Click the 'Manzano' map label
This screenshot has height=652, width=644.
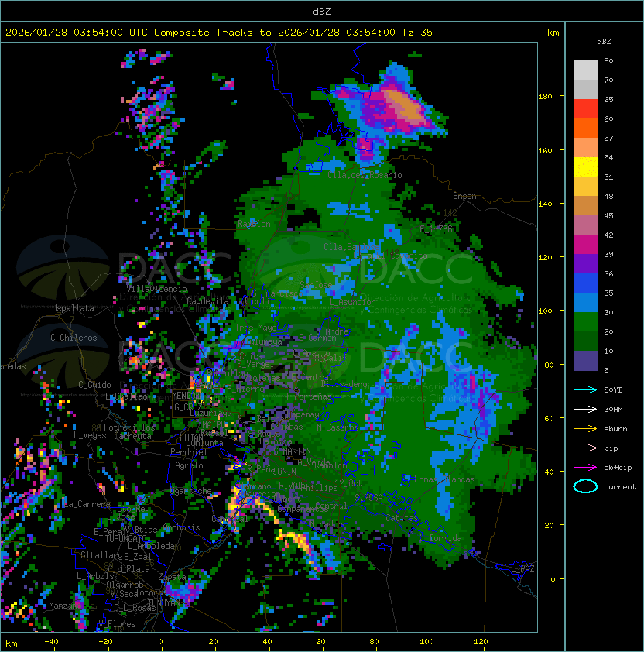tap(65, 606)
